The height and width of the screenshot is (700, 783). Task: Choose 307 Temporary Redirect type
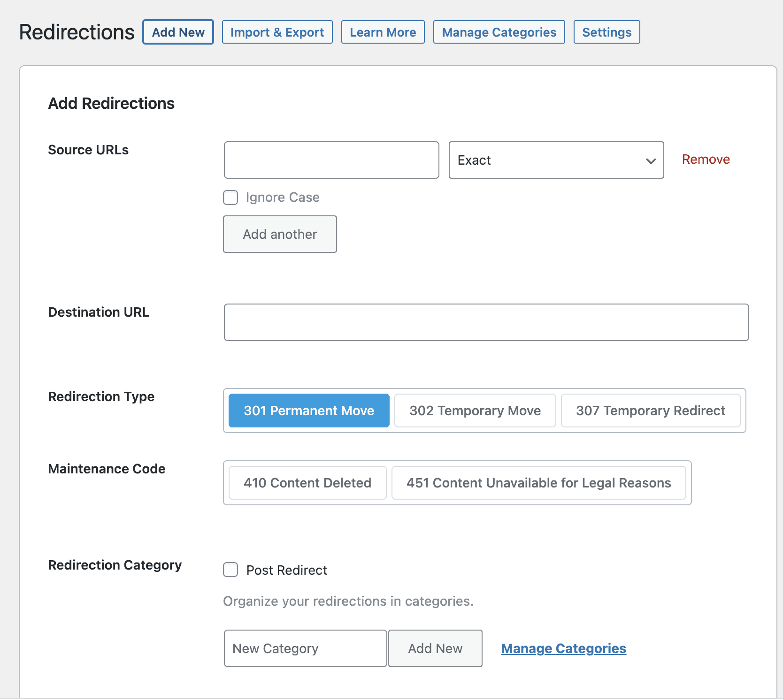[x=650, y=411]
